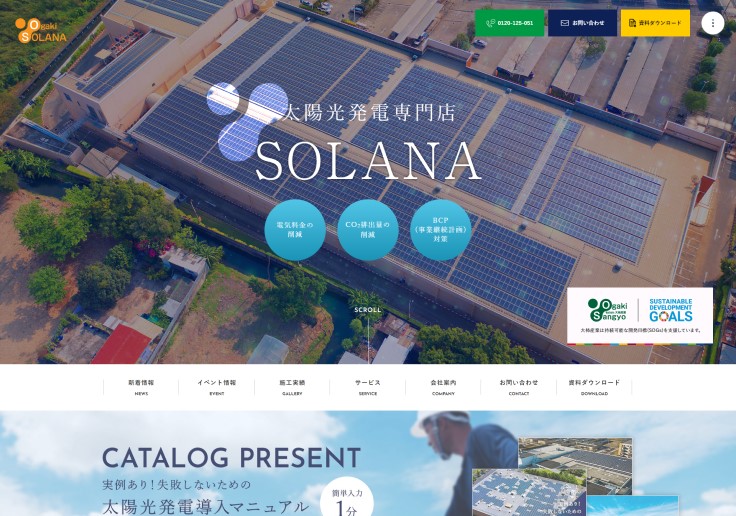Click the SCROLL indicator

coord(368,310)
